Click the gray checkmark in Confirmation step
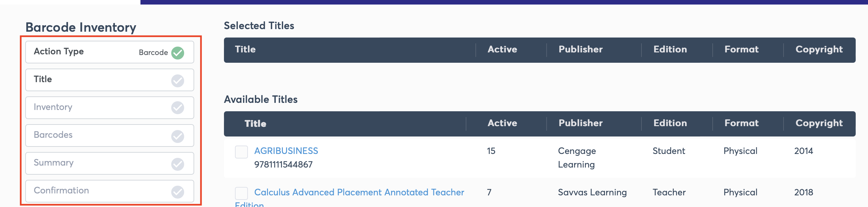The image size is (868, 207). [x=178, y=192]
